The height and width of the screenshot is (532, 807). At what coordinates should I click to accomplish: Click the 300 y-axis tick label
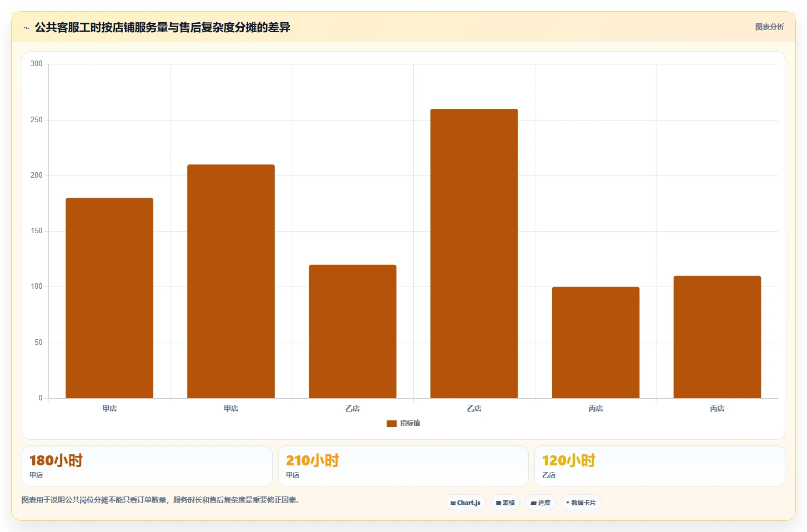(37, 64)
